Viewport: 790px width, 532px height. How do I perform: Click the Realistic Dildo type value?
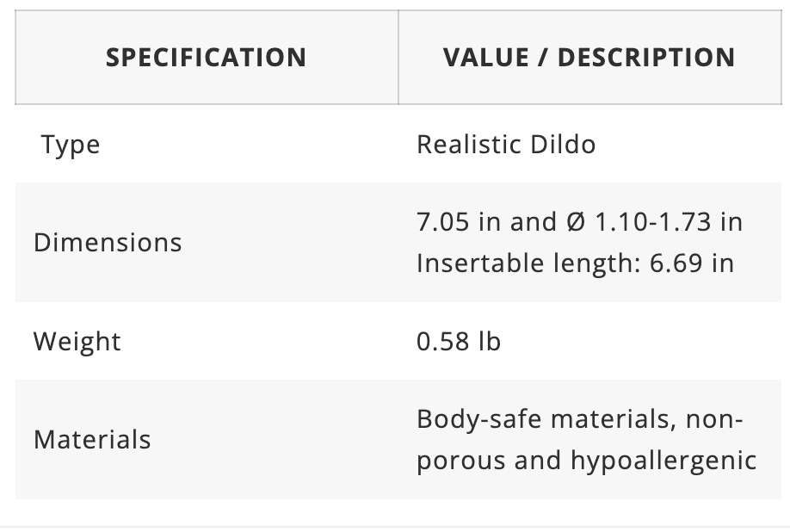click(x=505, y=144)
